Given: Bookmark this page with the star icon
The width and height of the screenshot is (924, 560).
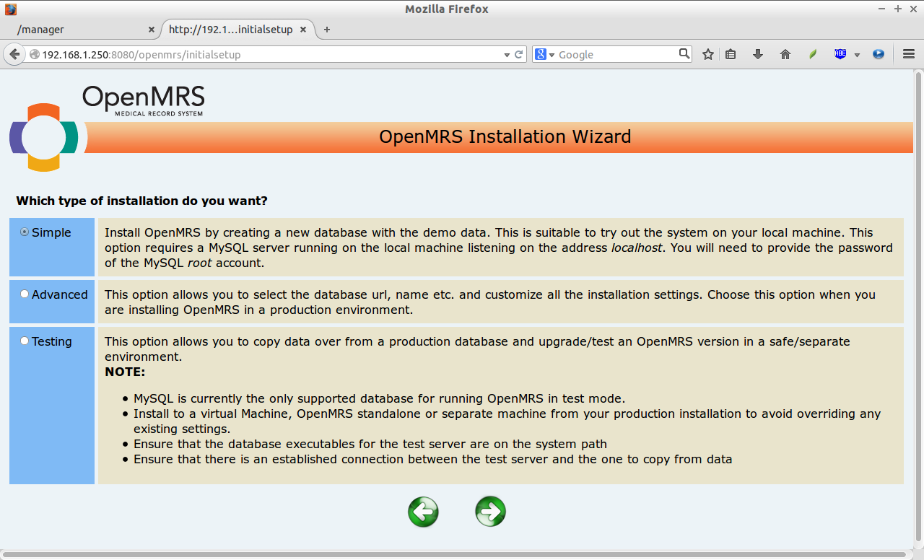Looking at the screenshot, I should 708,54.
